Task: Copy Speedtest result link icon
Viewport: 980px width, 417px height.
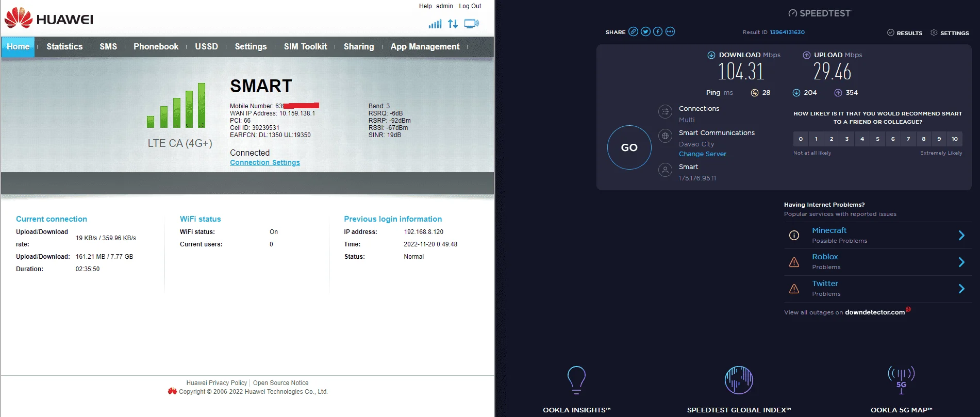Action: (x=633, y=31)
